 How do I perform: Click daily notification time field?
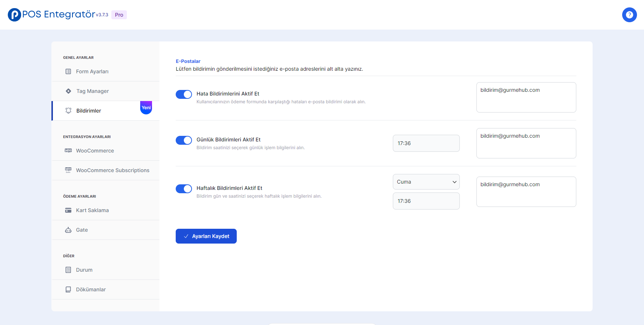coord(426,143)
